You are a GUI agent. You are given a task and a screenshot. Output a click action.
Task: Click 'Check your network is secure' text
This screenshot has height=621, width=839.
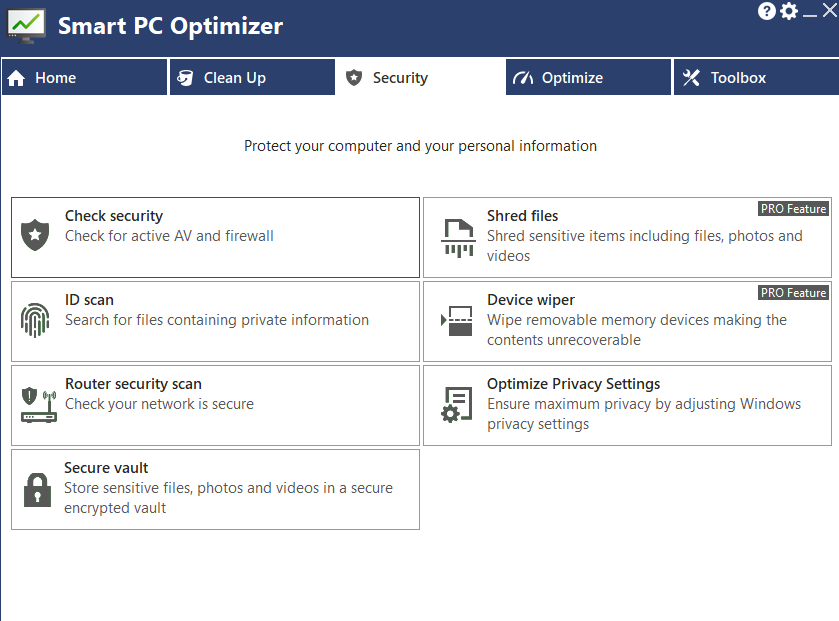tap(159, 404)
